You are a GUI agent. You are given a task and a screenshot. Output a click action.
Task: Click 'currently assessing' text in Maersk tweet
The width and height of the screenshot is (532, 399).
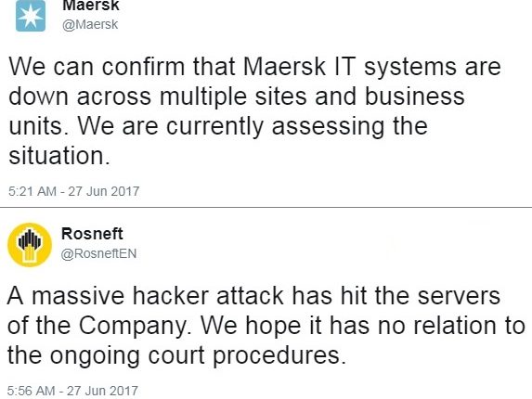[x=275, y=126]
